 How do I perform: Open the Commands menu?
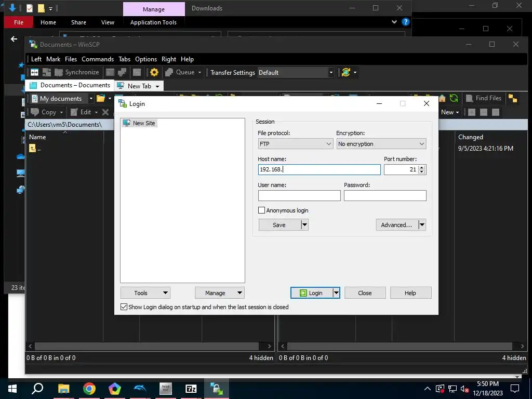[x=98, y=59]
